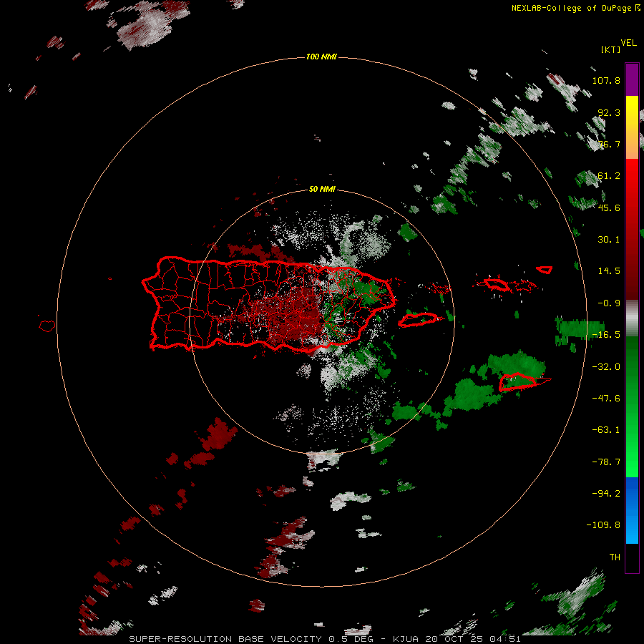The image size is (644, 644).
Task: Select the -94.2 legend value
Action: [x=606, y=494]
